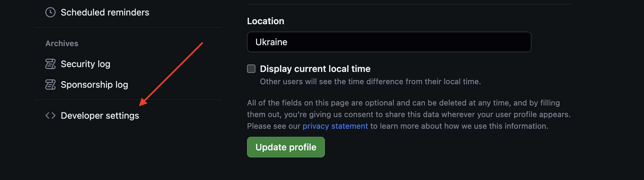
Task: Click the optional fields consent paragraph
Action: (409, 109)
